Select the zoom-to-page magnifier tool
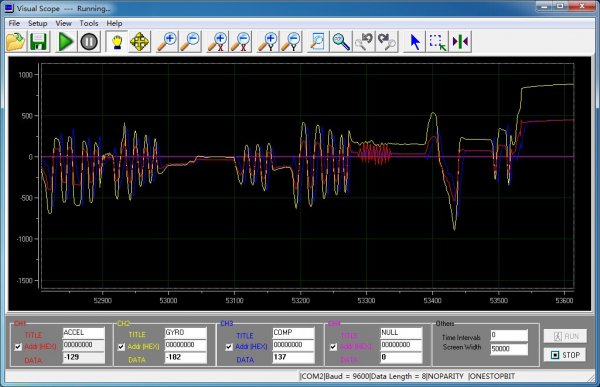 (x=318, y=42)
